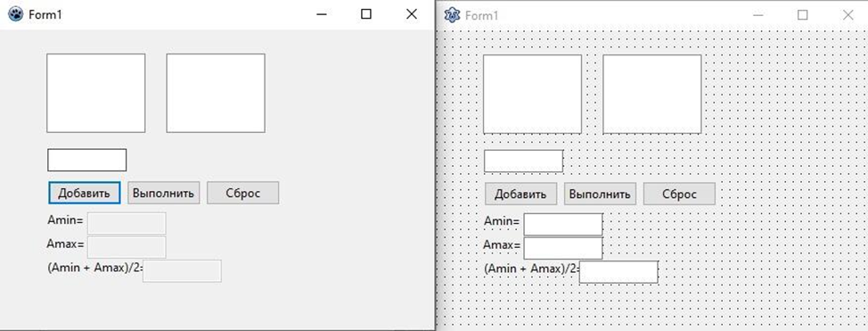Focus the input field above Добавить in running form

pyautogui.click(x=87, y=161)
